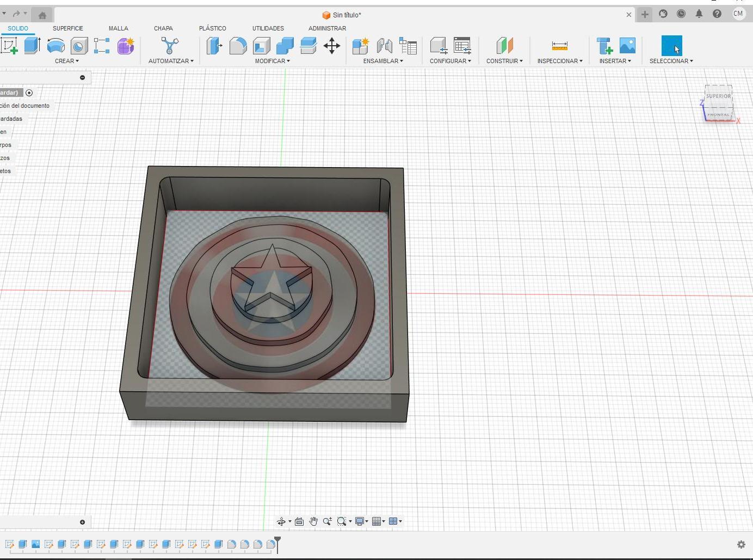Image resolution: width=753 pixels, height=560 pixels.
Task: Open the extensions icon next to the new tab button
Action: (663, 14)
